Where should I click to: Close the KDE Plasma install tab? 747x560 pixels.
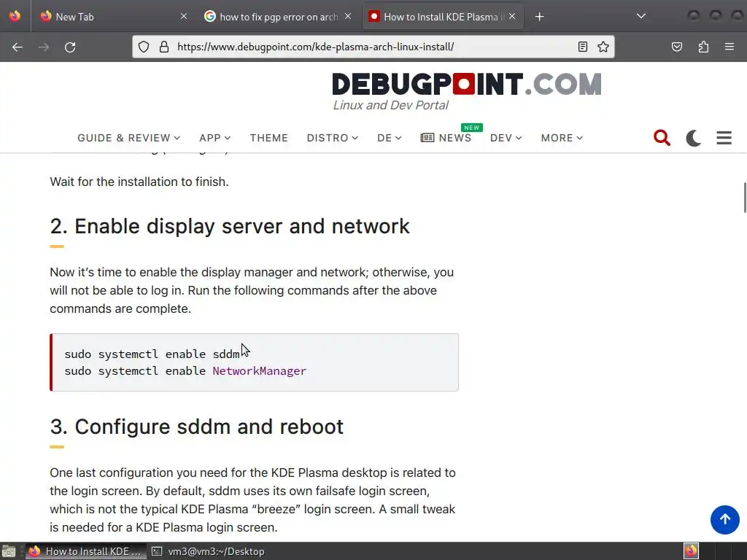coord(512,16)
